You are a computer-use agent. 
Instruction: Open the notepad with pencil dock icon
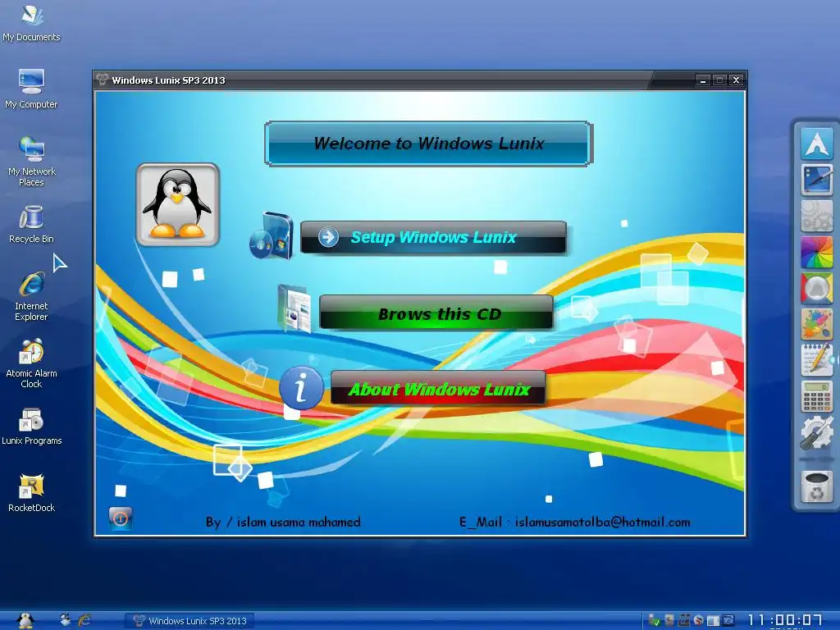pyautogui.click(x=816, y=360)
